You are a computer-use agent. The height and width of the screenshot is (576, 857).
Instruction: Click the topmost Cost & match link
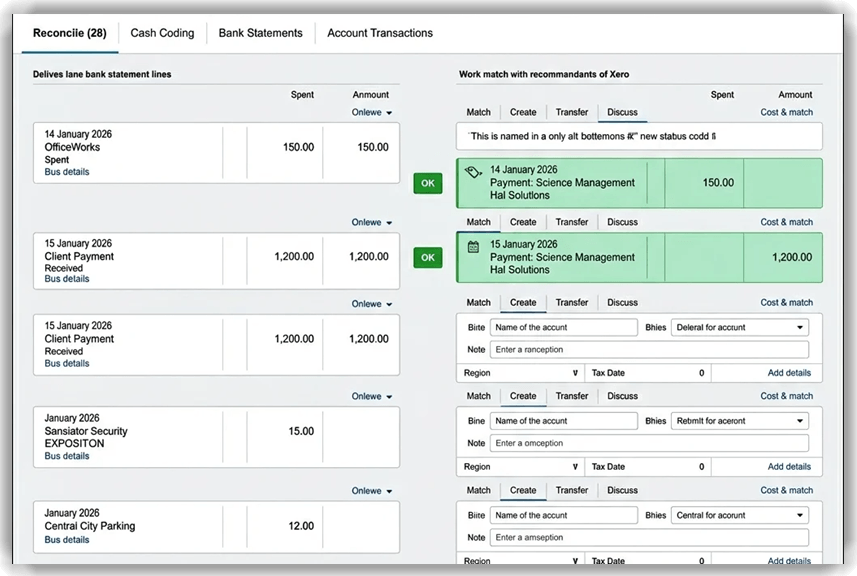pos(786,112)
